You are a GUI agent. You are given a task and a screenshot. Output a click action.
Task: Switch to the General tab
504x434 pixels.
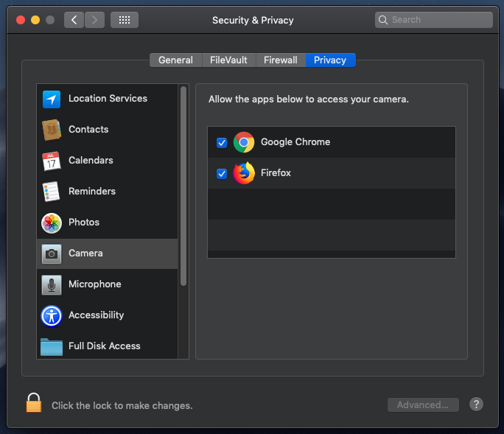click(176, 60)
